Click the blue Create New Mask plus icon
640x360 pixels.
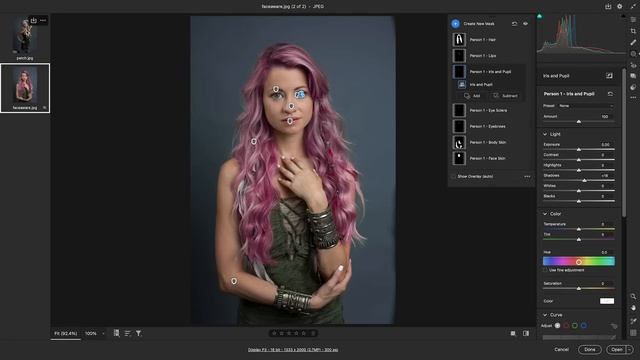(455, 24)
